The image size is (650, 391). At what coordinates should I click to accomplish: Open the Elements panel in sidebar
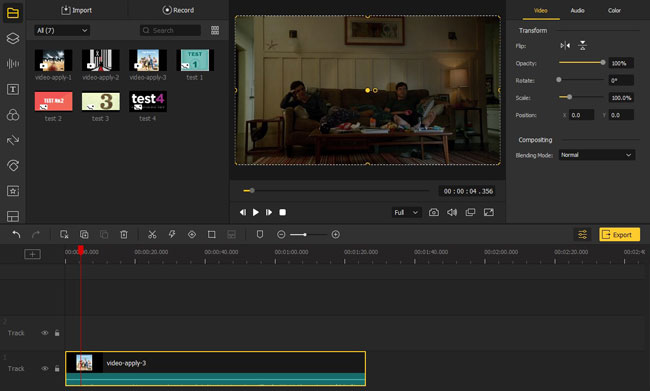point(13,165)
